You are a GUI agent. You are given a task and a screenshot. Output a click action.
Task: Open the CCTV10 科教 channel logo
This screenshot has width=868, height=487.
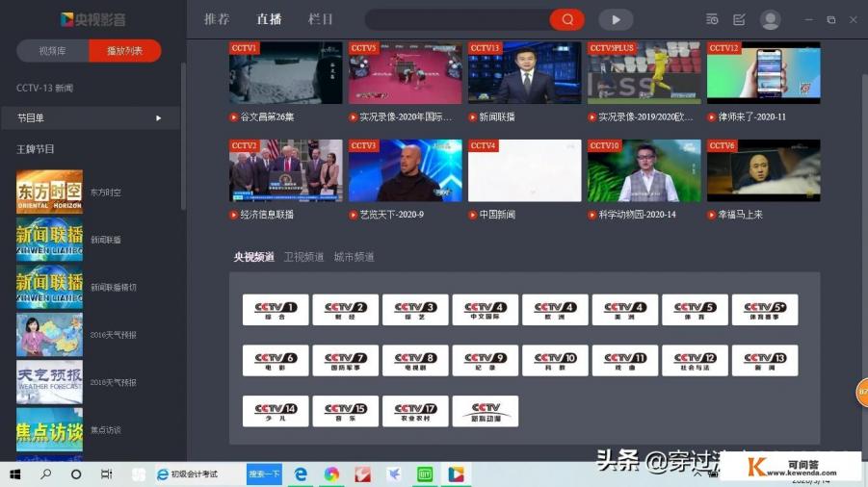(x=555, y=360)
